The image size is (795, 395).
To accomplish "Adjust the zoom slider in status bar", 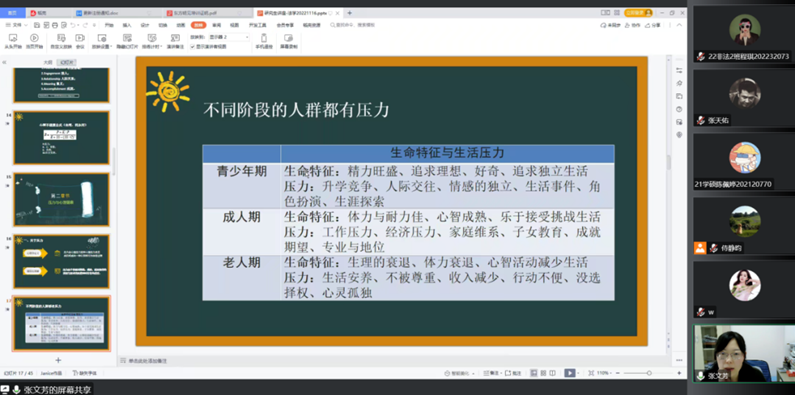I will (x=649, y=373).
